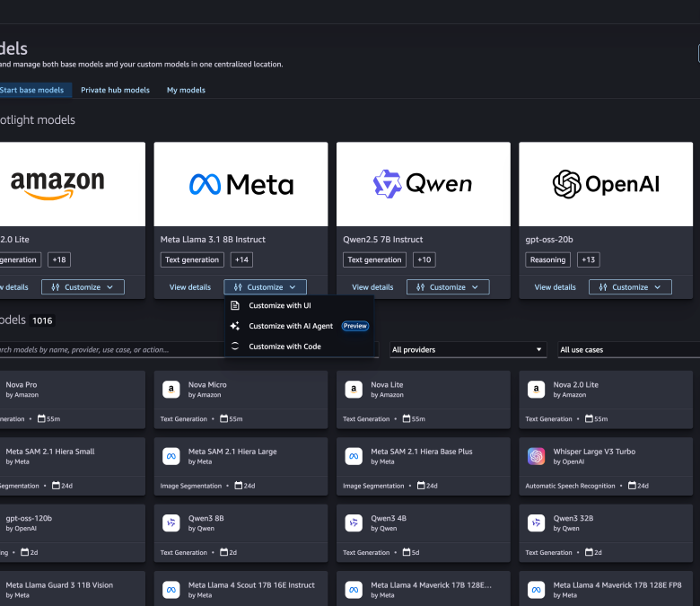This screenshot has height=606, width=700.
Task: Open the All providers filter dropdown
Action: pyautogui.click(x=468, y=349)
